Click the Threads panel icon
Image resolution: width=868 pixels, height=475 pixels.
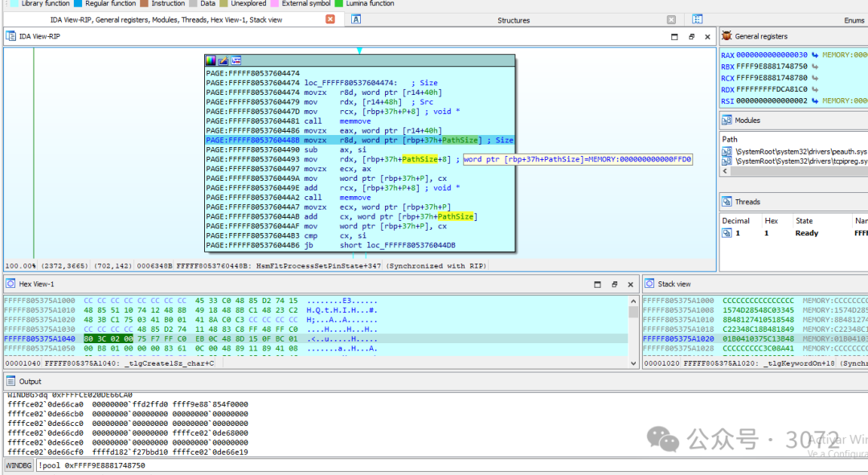pyautogui.click(x=727, y=202)
